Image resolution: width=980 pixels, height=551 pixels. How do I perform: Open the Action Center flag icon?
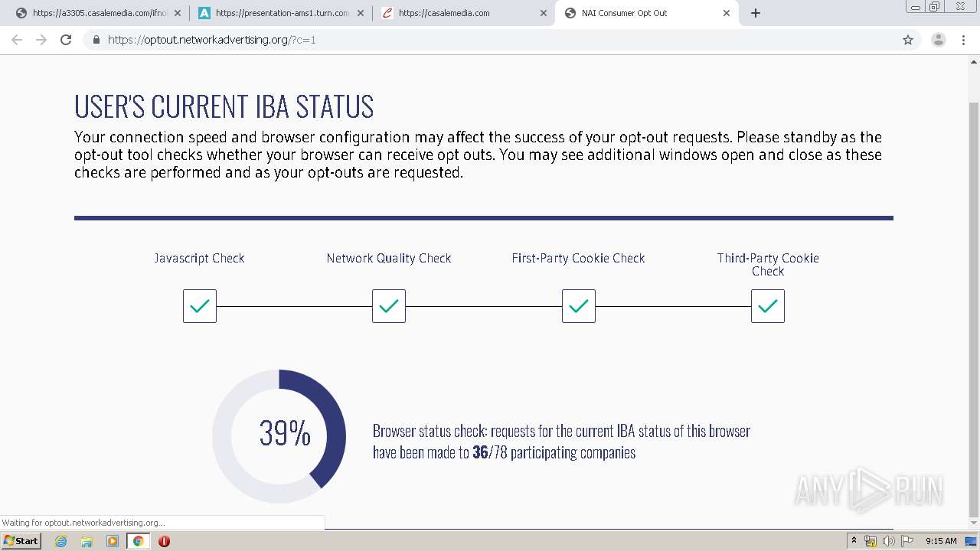906,541
